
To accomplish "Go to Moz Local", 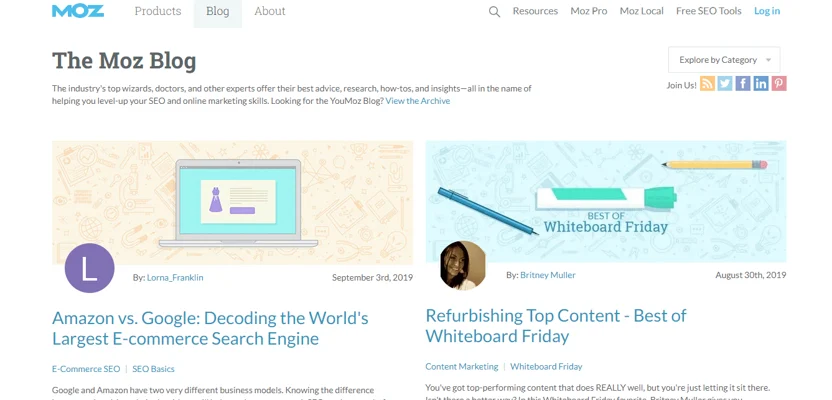I will 642,11.
